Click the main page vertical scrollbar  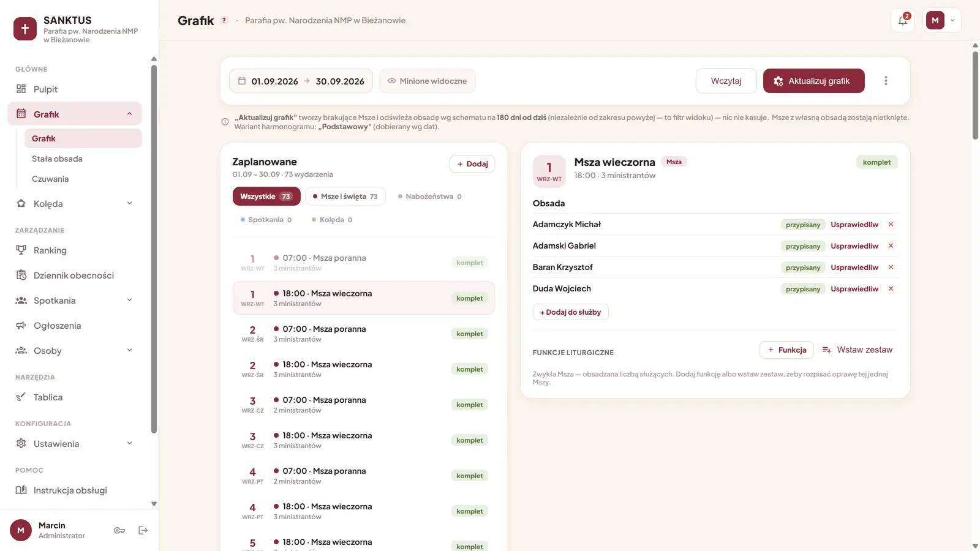pos(975,96)
